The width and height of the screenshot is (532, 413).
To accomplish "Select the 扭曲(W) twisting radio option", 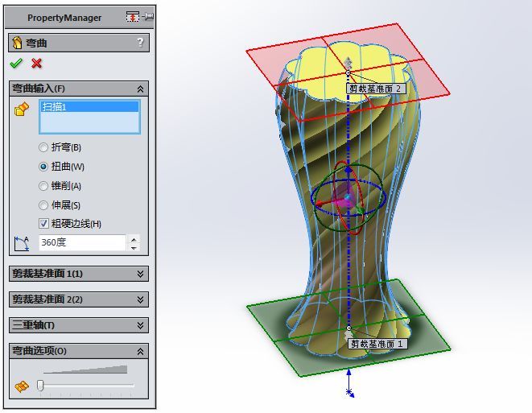I will pyautogui.click(x=43, y=167).
